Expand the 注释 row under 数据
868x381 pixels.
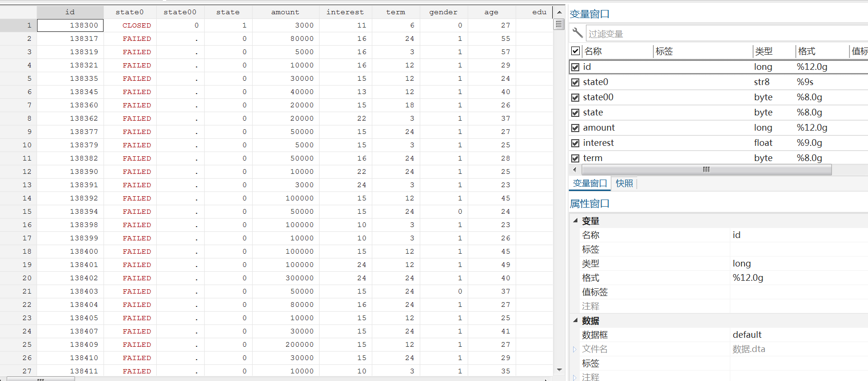click(x=575, y=377)
